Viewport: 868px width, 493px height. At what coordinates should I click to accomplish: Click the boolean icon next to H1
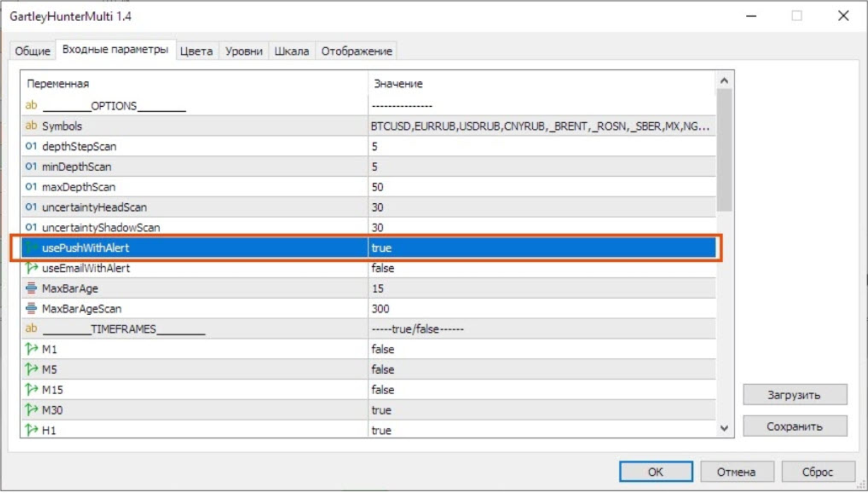pos(31,430)
